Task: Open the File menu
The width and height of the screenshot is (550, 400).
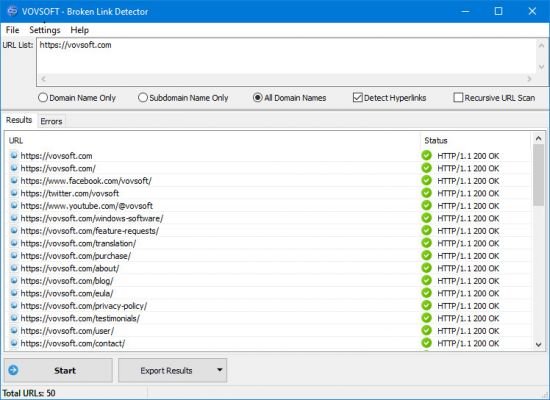Action: coord(12,30)
